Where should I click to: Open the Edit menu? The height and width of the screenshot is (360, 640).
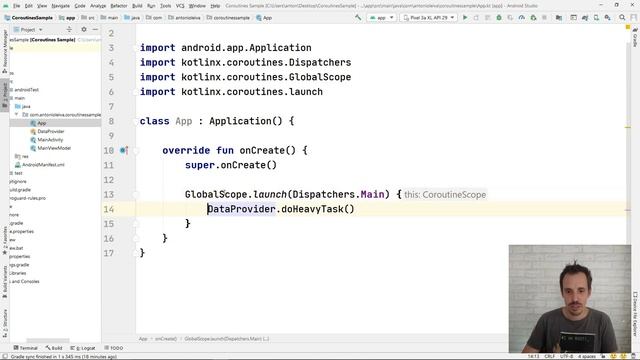click(x=29, y=6)
